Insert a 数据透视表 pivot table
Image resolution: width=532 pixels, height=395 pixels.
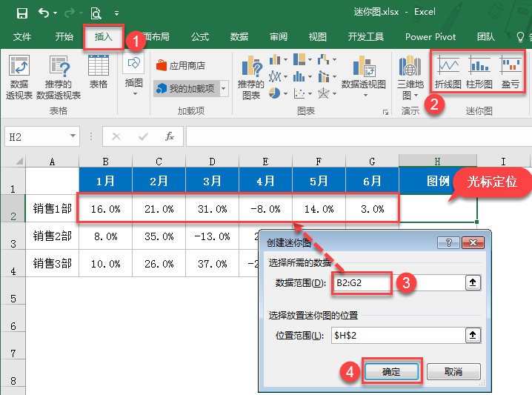click(19, 77)
